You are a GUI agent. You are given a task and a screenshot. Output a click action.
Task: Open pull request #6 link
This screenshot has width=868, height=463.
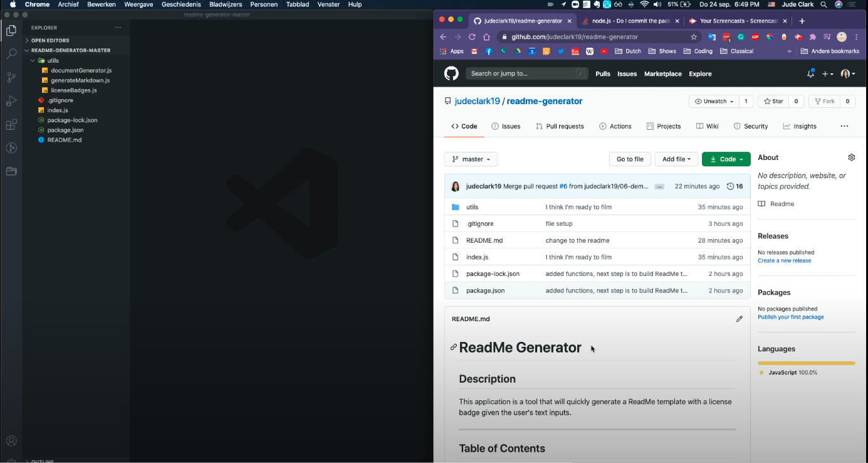(x=563, y=186)
